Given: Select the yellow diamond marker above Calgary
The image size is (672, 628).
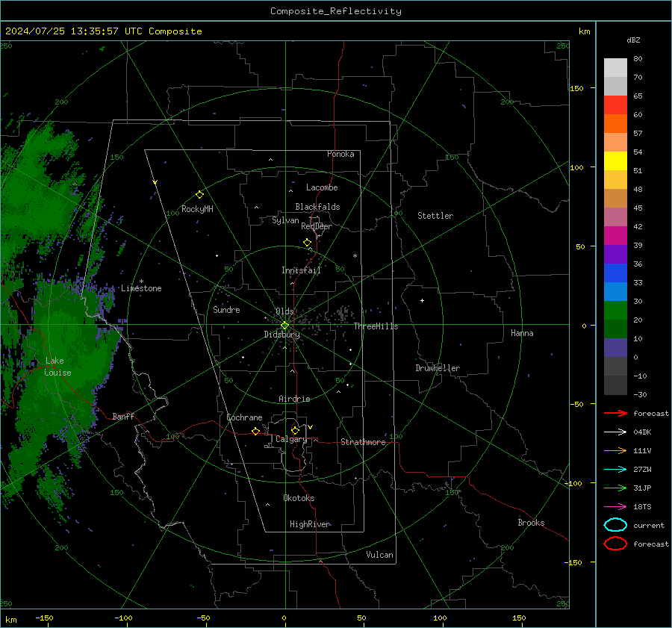Looking at the screenshot, I should tap(295, 430).
